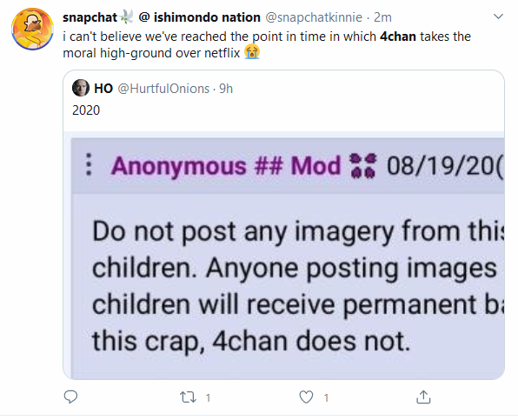This screenshot has height=420, width=518.
Task: Like the tweet with the heart icon
Action: point(306,397)
